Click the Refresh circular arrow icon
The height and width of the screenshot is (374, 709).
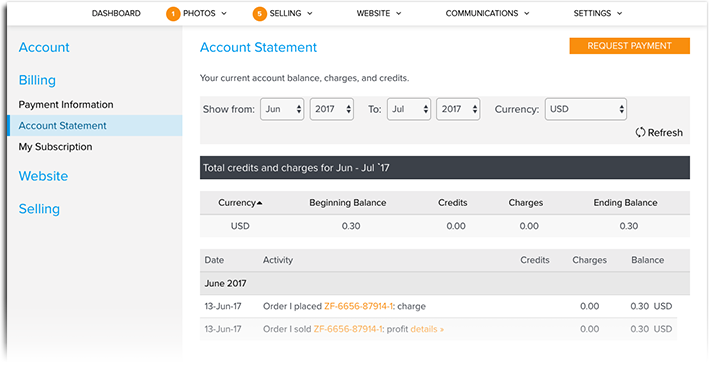pyautogui.click(x=640, y=133)
